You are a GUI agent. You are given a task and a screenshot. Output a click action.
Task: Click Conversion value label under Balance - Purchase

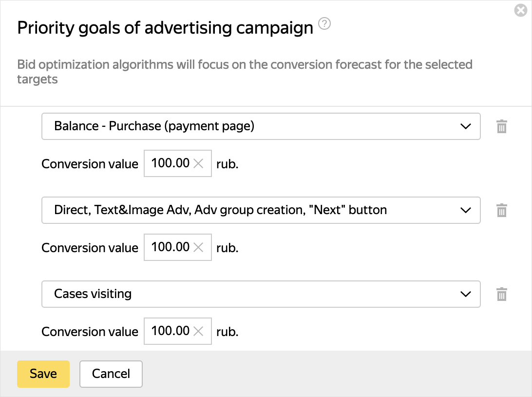click(x=90, y=164)
